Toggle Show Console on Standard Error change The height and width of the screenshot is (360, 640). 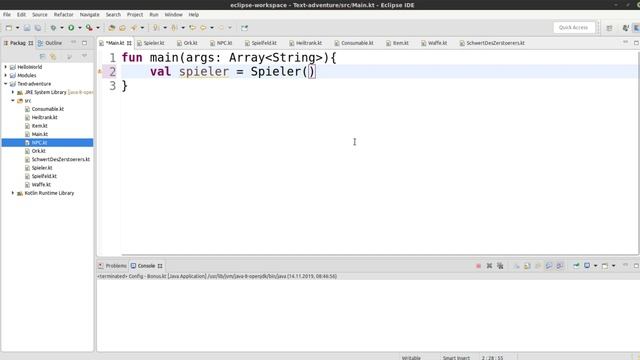click(560, 266)
